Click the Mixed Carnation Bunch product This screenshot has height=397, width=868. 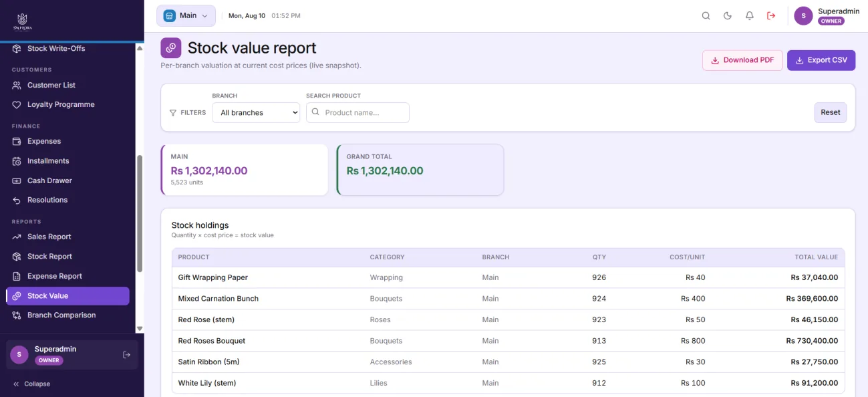tap(219, 299)
